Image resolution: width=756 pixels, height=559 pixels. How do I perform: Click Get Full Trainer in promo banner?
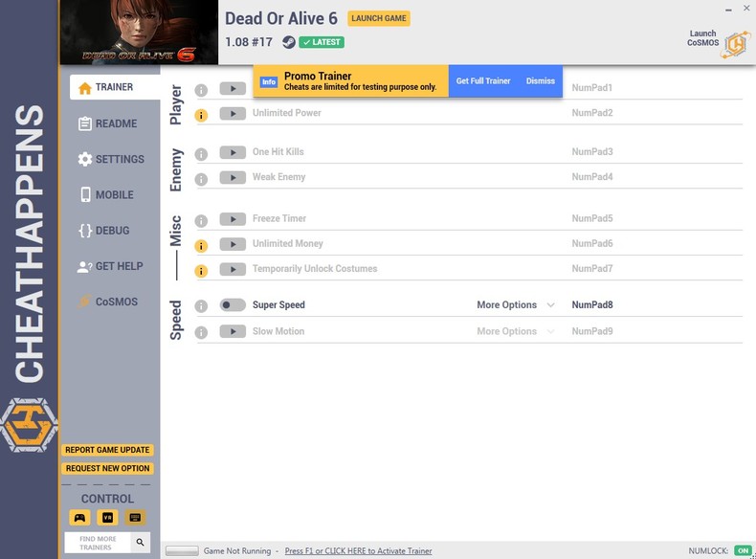coord(483,81)
